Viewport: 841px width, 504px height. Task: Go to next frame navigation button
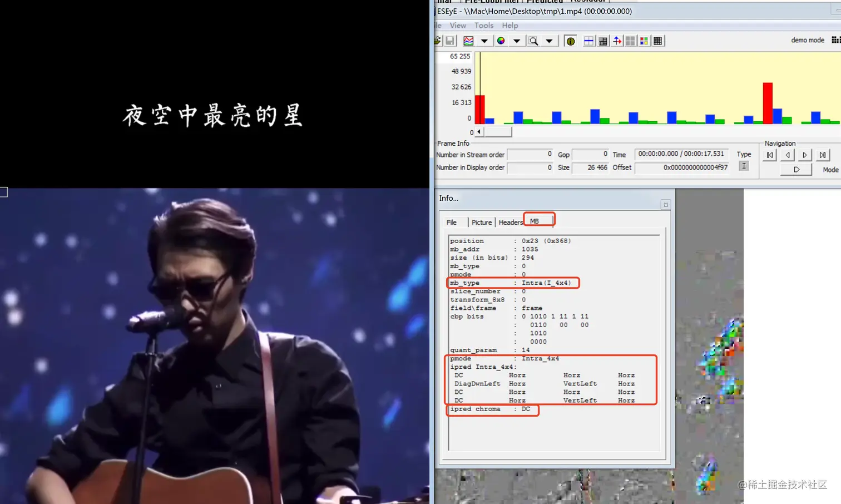(805, 155)
